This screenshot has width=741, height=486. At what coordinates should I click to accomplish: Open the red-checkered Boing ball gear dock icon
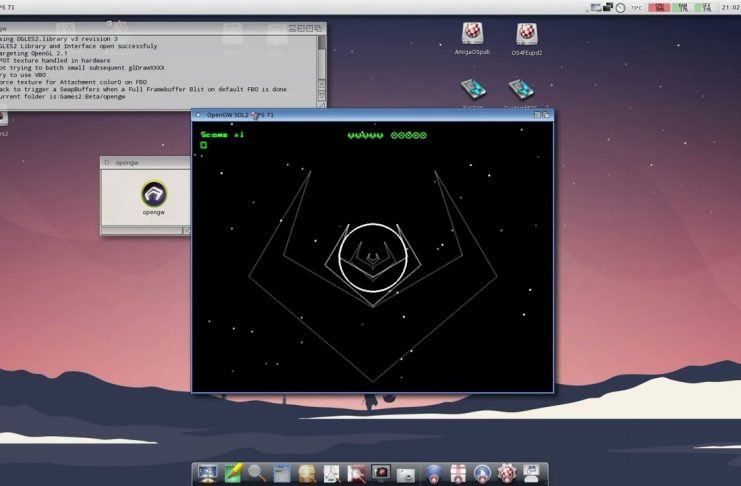[x=507, y=473]
